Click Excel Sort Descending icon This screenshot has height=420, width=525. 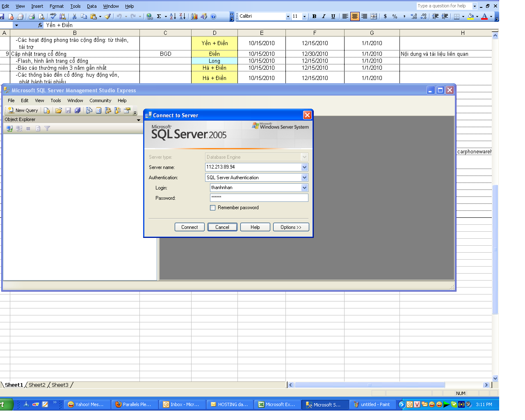point(183,16)
